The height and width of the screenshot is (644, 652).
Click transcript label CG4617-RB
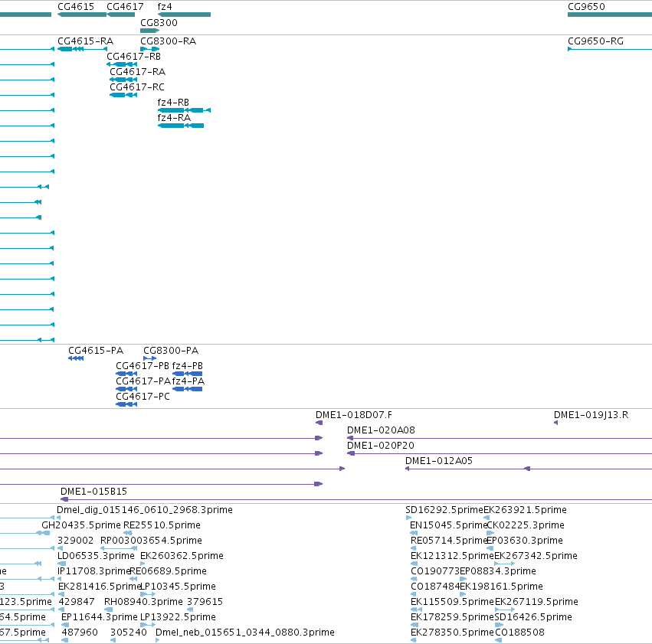coord(133,57)
